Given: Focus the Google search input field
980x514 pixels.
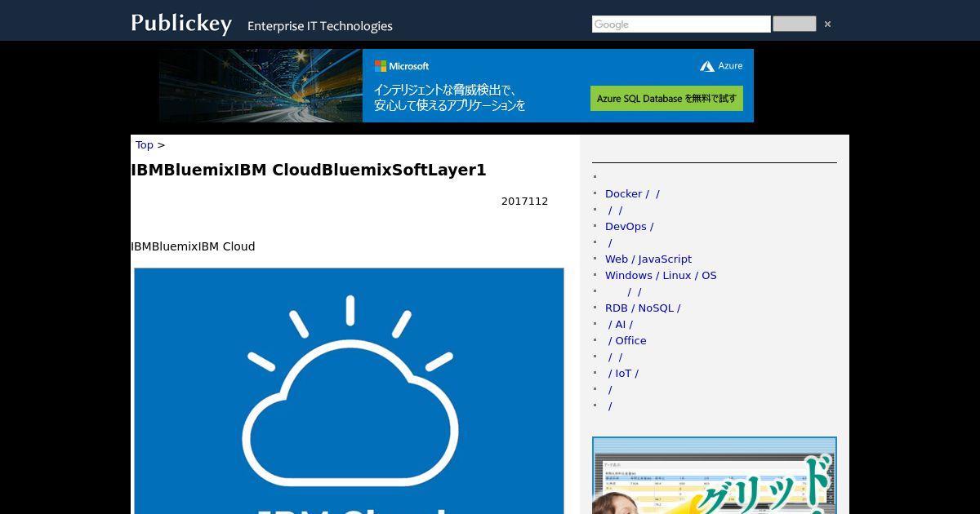Looking at the screenshot, I should 681,24.
